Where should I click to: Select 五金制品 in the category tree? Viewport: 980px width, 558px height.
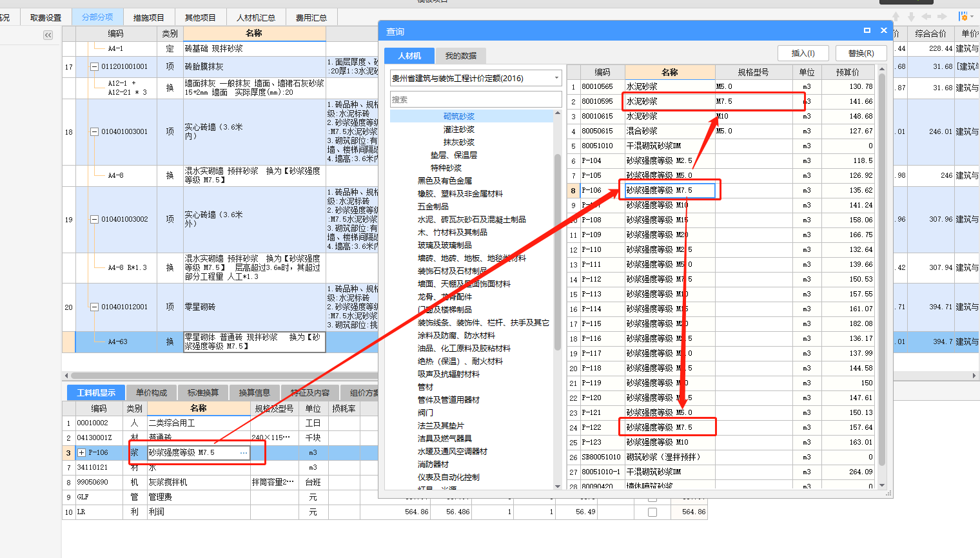(433, 206)
